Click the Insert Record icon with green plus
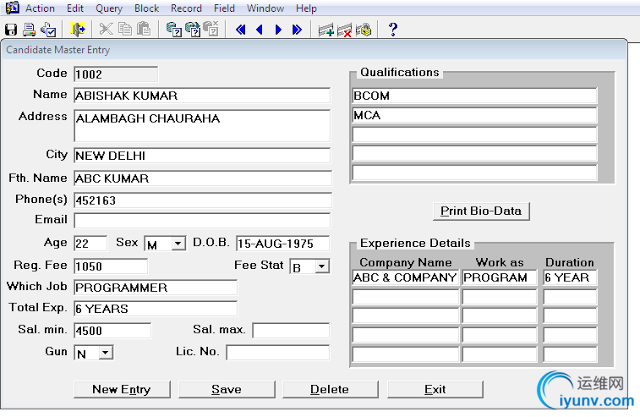The image size is (640, 417). pos(326,29)
